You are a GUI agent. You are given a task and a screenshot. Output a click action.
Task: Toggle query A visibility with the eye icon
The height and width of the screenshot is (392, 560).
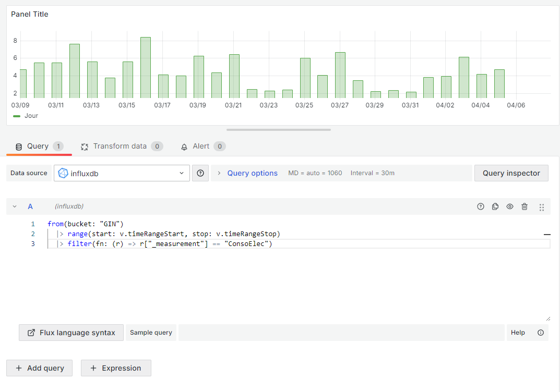(510, 206)
